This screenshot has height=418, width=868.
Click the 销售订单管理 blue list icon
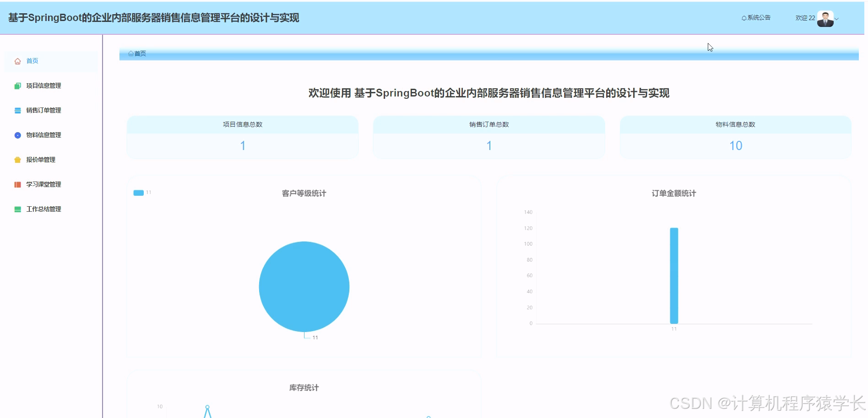click(x=17, y=110)
